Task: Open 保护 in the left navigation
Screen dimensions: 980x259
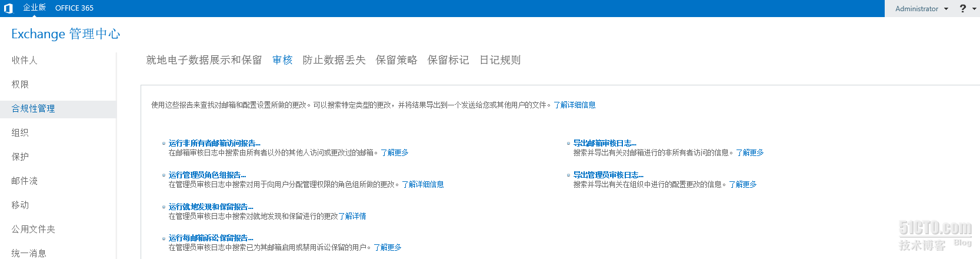Action: point(20,157)
